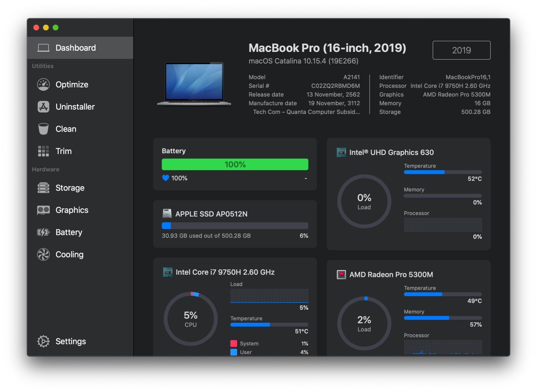Viewport: 537px width, 392px height.
Task: Click the blue battery health heart icon
Action: click(166, 178)
